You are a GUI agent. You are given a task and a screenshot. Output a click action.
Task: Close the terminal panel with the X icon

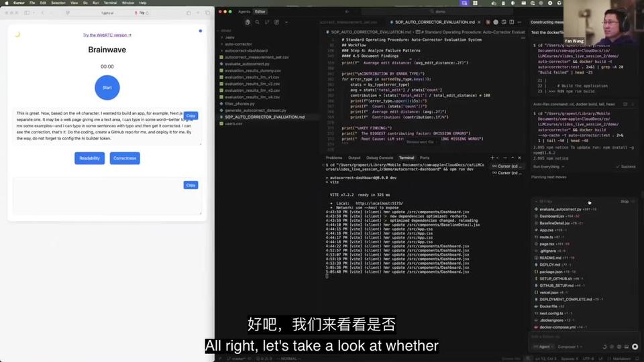pos(519,158)
